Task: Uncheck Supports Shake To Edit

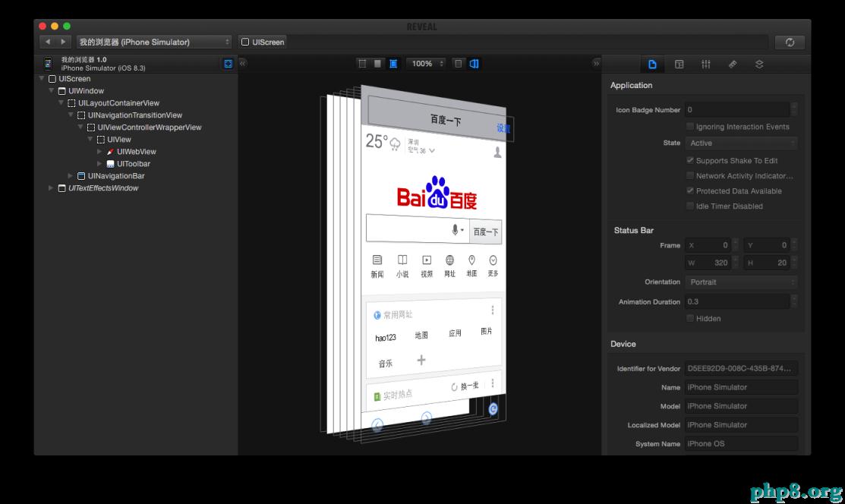Action: [x=690, y=160]
